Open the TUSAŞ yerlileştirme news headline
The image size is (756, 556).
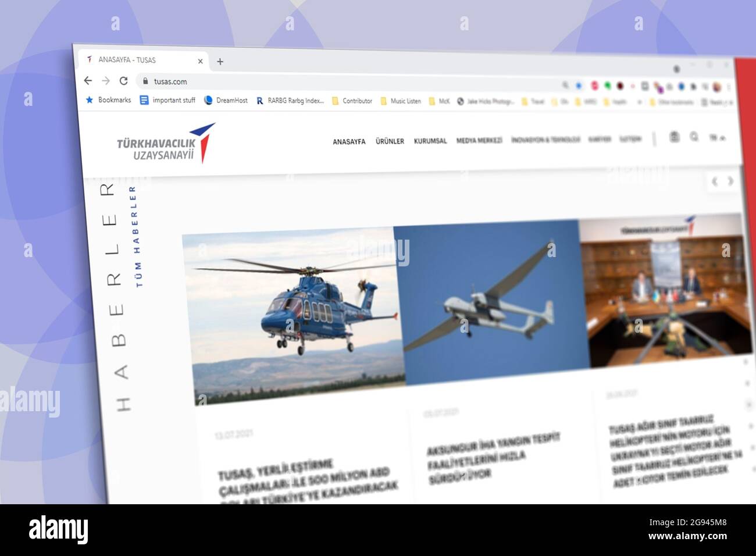tap(308, 482)
